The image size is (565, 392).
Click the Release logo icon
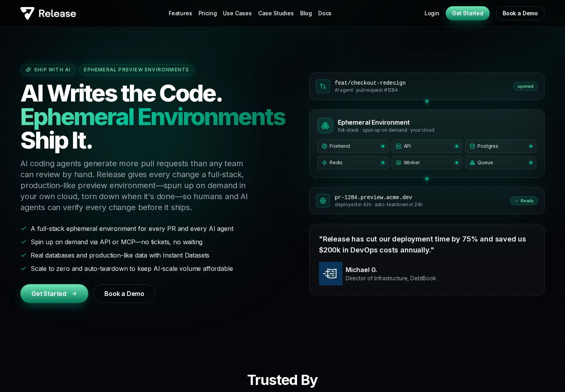pyautogui.click(x=27, y=13)
